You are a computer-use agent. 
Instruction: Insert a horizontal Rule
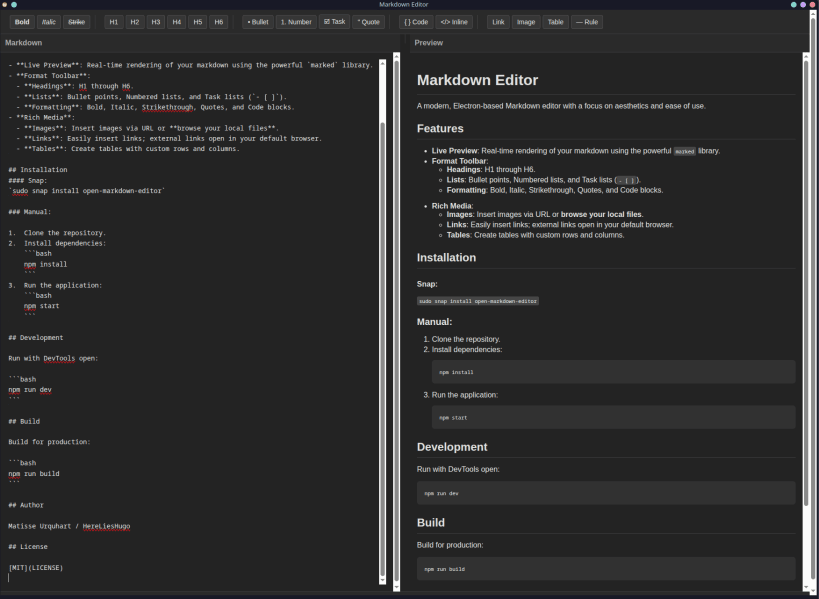(x=587, y=22)
